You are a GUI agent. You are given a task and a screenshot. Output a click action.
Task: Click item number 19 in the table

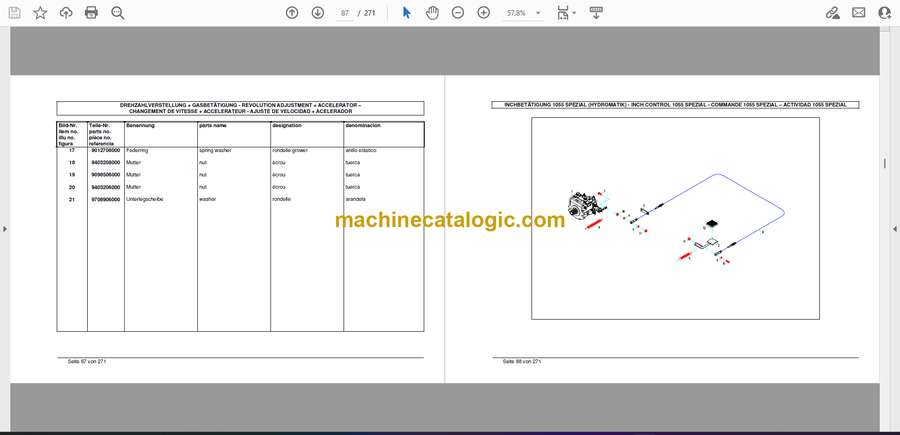[71, 174]
